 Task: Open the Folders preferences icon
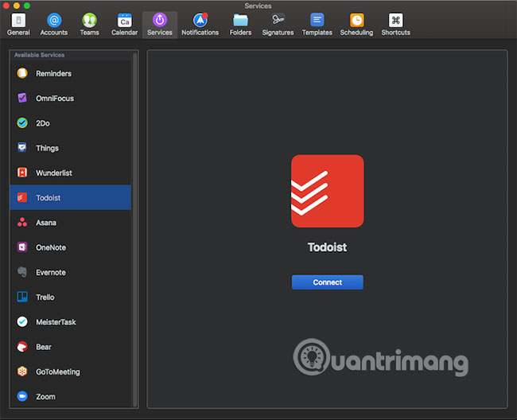coord(240,21)
